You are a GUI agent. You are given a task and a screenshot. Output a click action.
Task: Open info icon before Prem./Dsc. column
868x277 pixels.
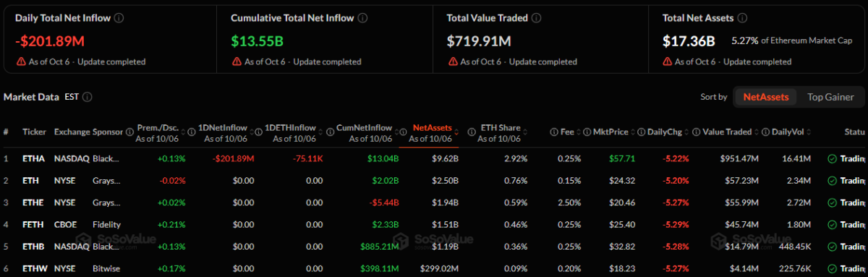tap(130, 132)
